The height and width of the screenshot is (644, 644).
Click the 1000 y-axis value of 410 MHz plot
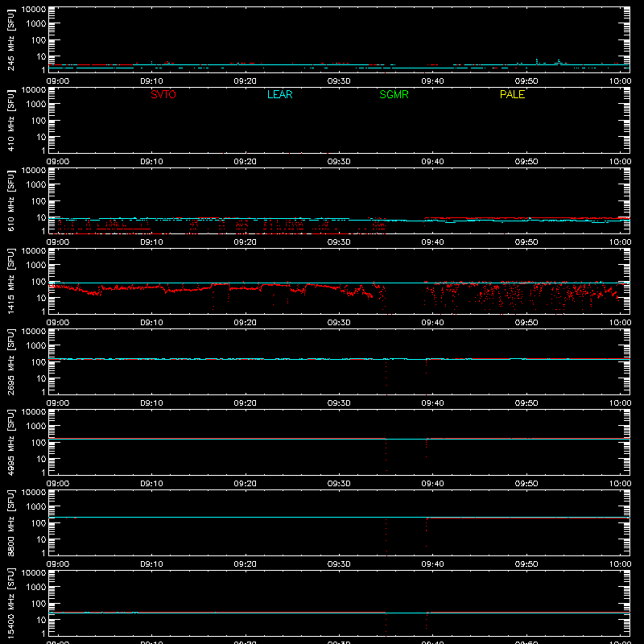pyautogui.click(x=36, y=105)
